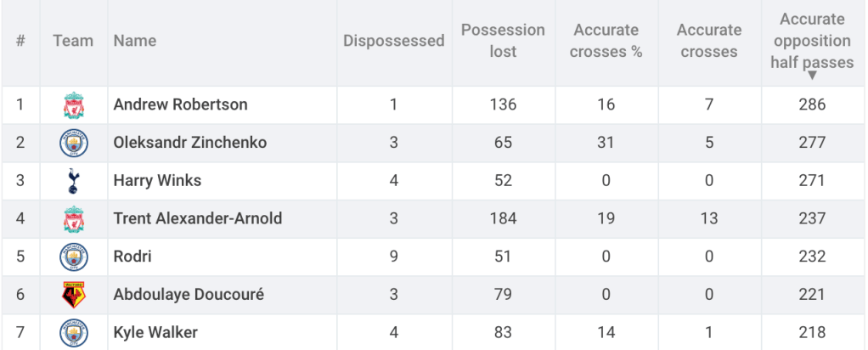This screenshot has height=350, width=868.
Task: Open Andrew Robertson player link
Action: [x=180, y=104]
